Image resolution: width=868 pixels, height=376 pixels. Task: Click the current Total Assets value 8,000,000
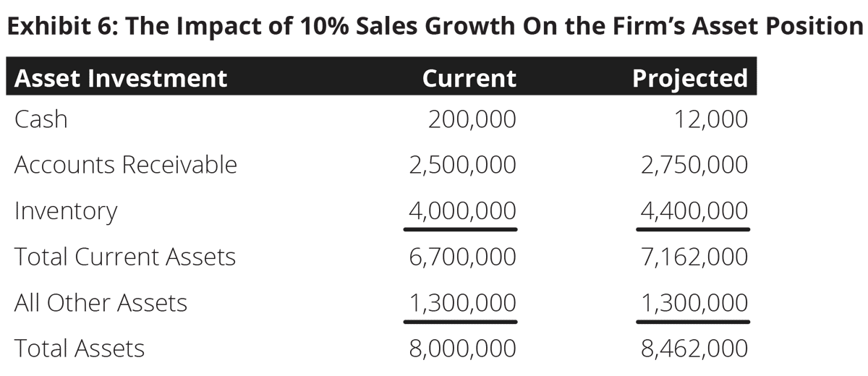[463, 349]
